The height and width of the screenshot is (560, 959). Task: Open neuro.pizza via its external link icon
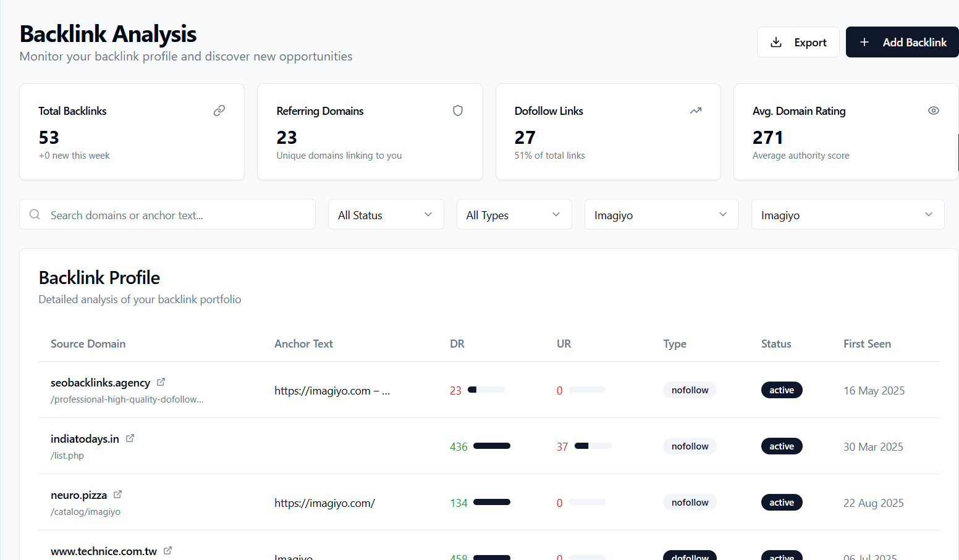[x=117, y=494]
